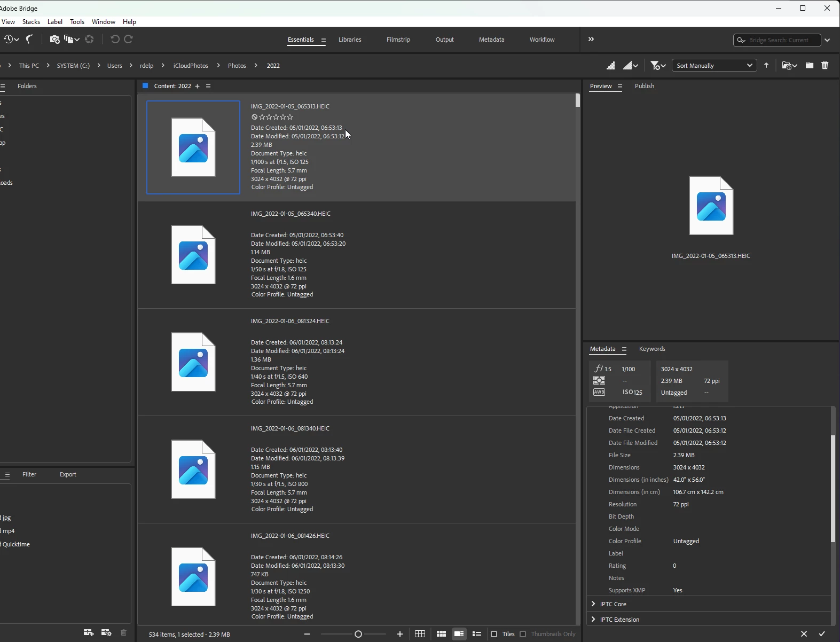Switch to Publish panel tab
Viewport: 840px width, 642px height.
coord(644,86)
